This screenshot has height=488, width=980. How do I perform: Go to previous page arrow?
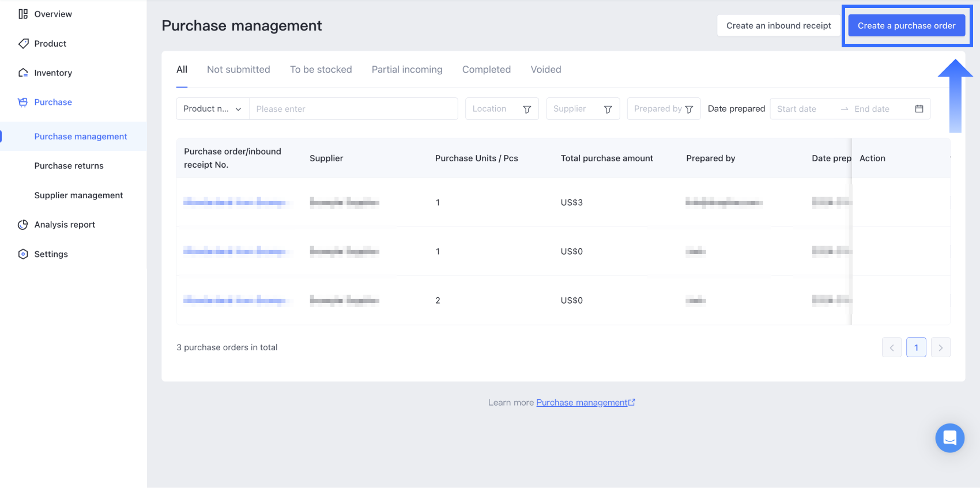tap(892, 347)
